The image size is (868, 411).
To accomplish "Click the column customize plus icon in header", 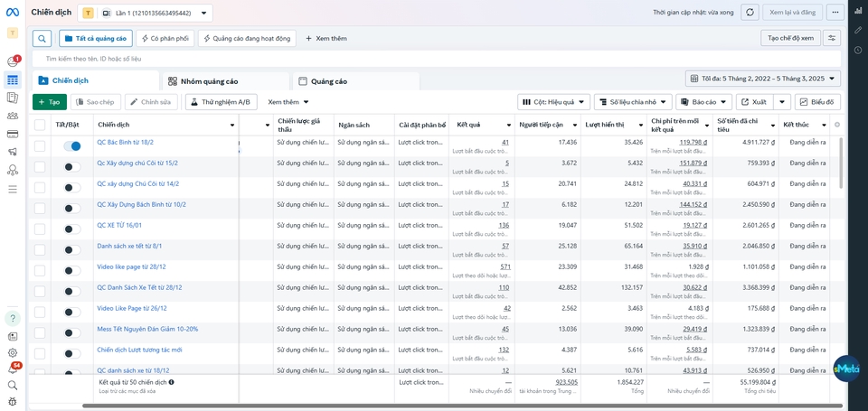I will (x=837, y=125).
